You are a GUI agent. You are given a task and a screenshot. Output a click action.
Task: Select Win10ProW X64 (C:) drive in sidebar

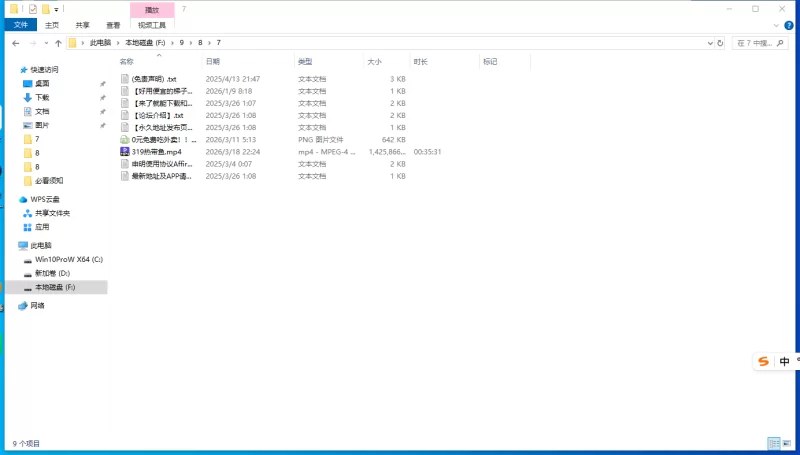(x=68, y=259)
